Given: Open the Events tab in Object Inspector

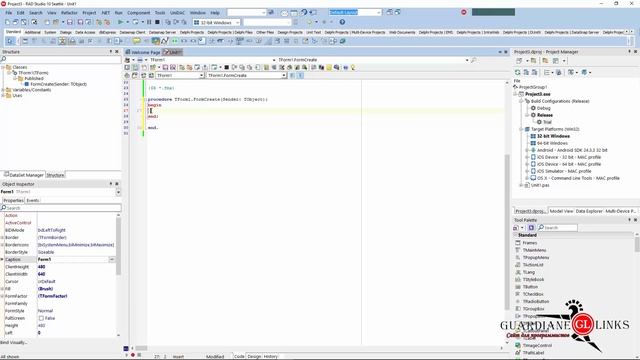Looking at the screenshot, I should [33, 200].
